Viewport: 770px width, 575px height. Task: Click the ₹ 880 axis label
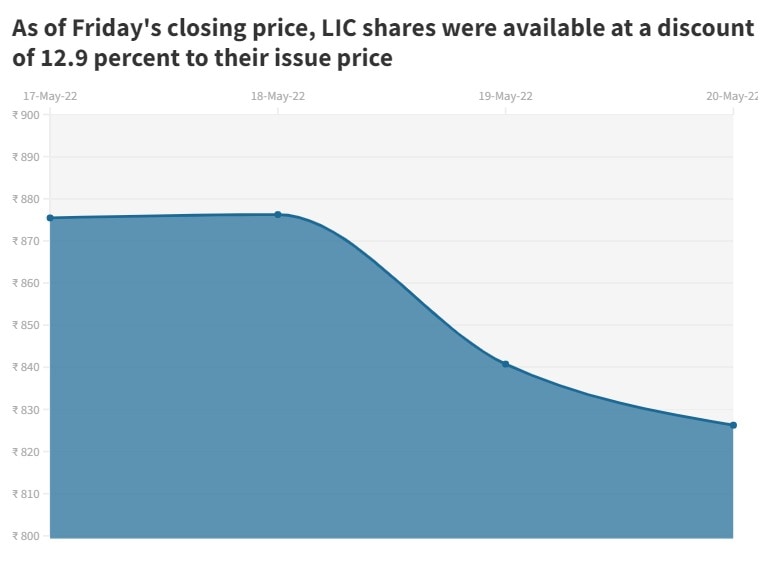click(x=25, y=199)
